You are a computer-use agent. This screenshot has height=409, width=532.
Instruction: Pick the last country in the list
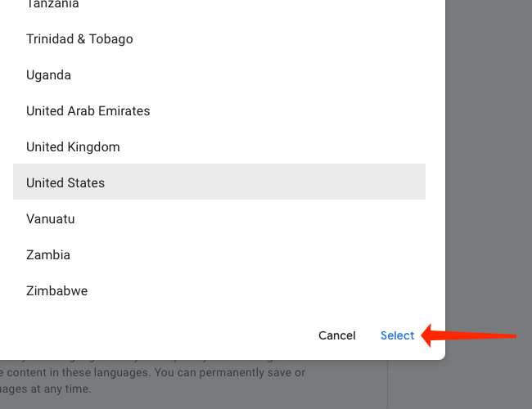(56, 291)
